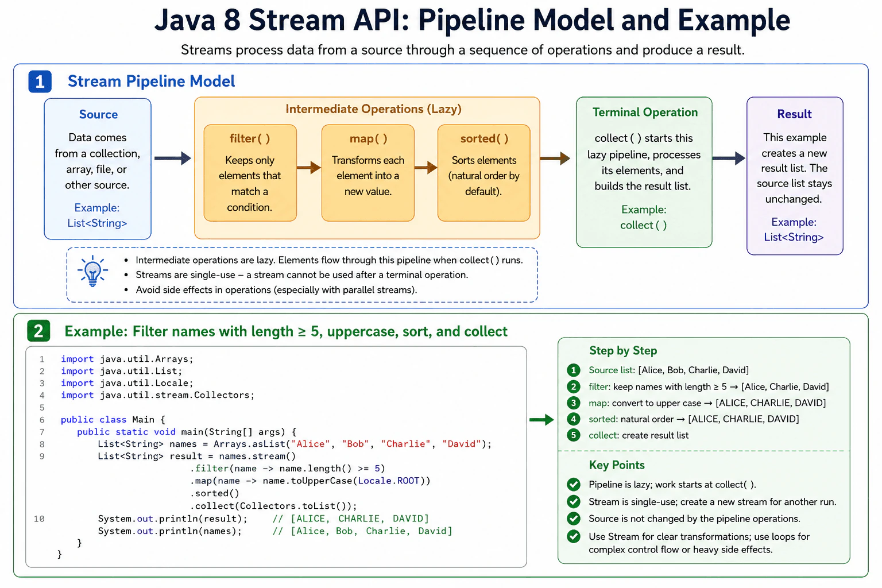Click the subtitle starting 'Streams process data'

click(x=462, y=50)
